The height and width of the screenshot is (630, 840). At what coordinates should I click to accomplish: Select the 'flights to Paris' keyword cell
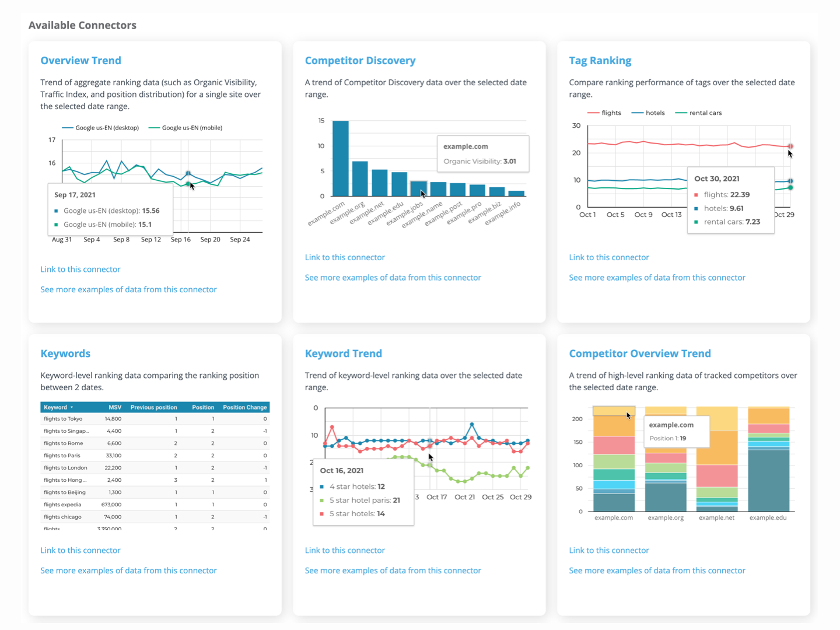(62, 456)
